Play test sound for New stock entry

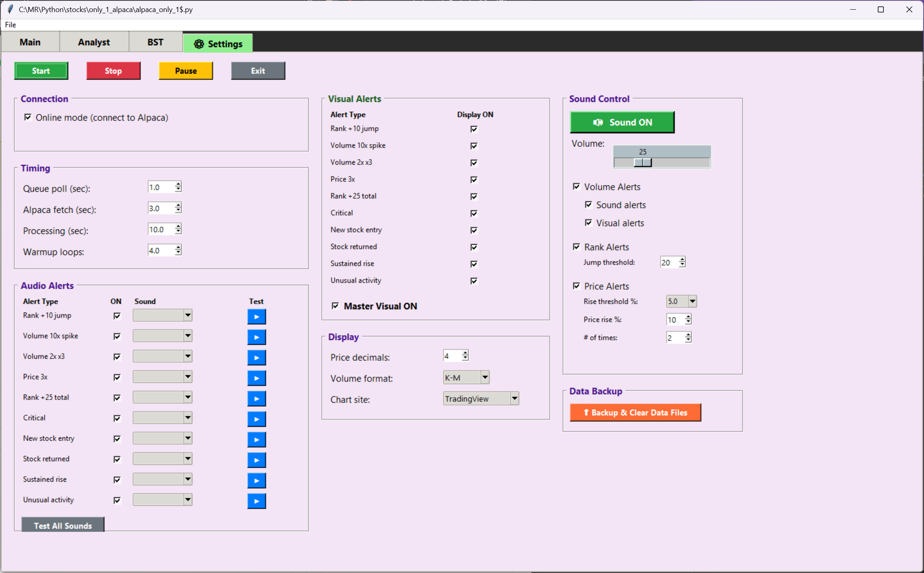[x=256, y=440]
